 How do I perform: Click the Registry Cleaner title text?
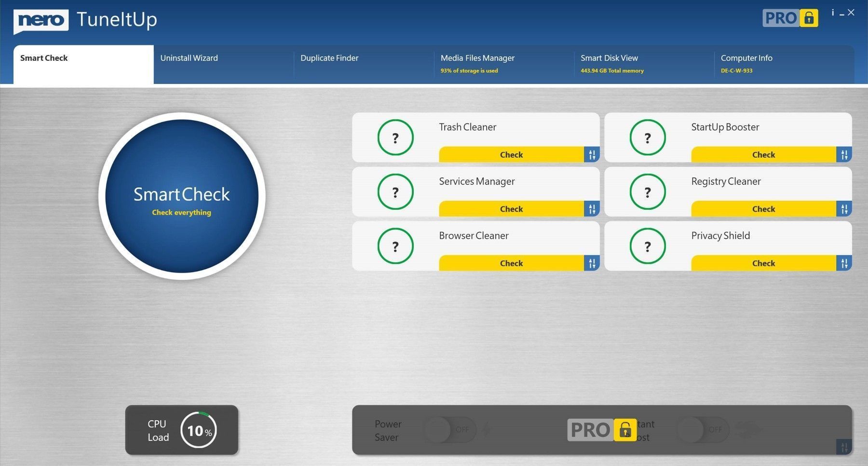pos(726,182)
